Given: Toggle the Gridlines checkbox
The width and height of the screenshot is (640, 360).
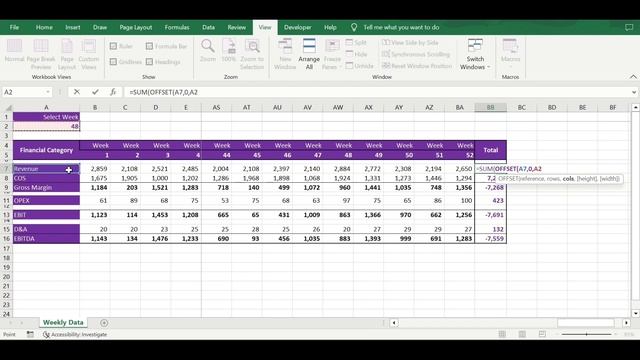Looking at the screenshot, I should click(113, 62).
